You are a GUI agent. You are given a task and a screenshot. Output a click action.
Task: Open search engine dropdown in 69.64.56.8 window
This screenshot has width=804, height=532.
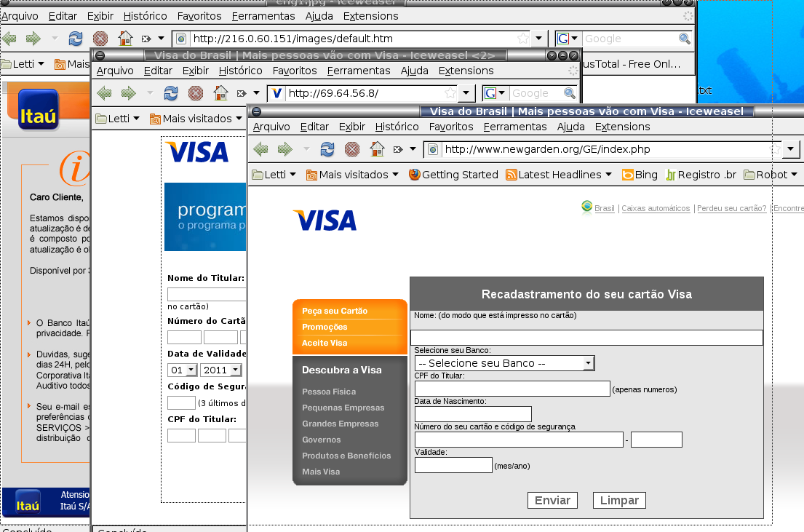[x=495, y=93]
